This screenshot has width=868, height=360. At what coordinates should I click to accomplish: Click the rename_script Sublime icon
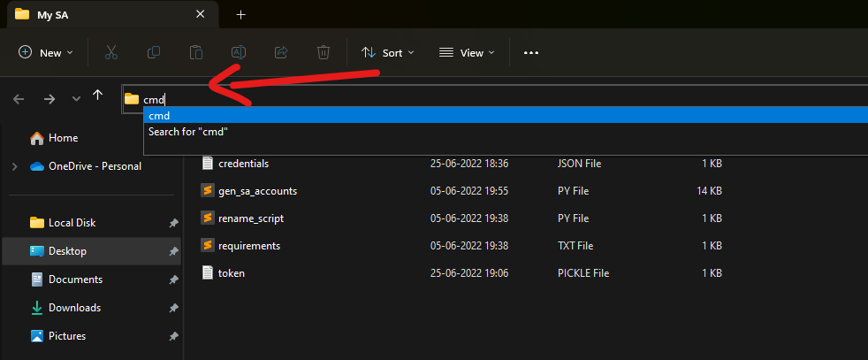(208, 218)
